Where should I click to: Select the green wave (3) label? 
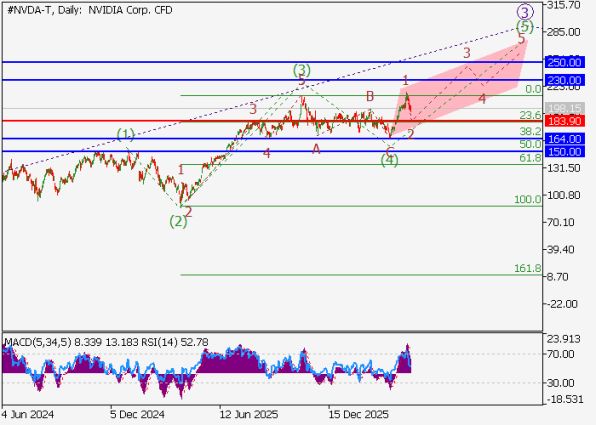[302, 70]
